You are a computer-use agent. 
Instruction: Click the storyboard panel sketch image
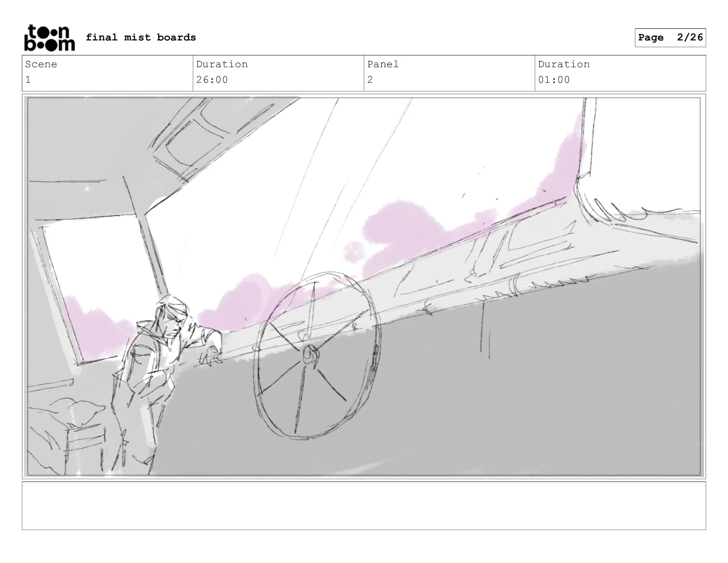364,286
